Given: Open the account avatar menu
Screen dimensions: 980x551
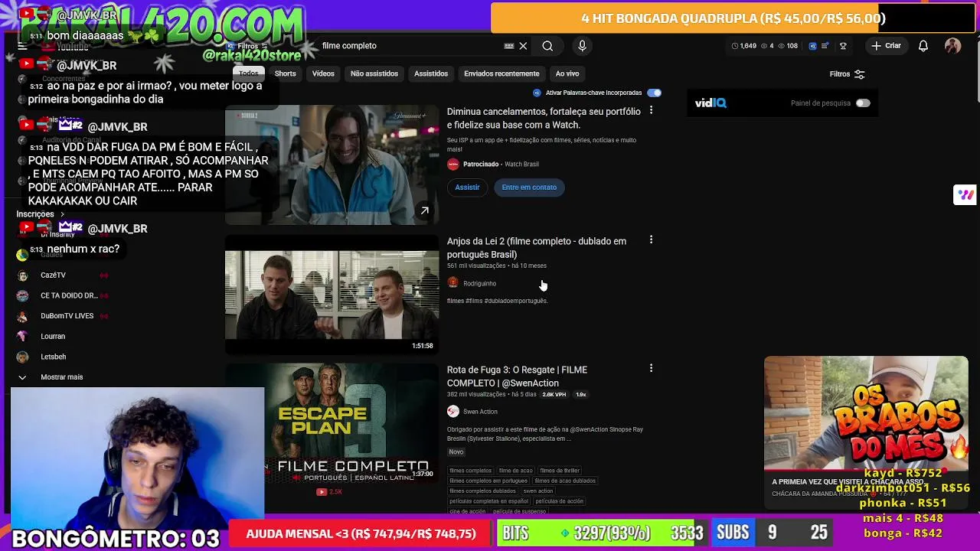Looking at the screenshot, I should [x=952, y=46].
